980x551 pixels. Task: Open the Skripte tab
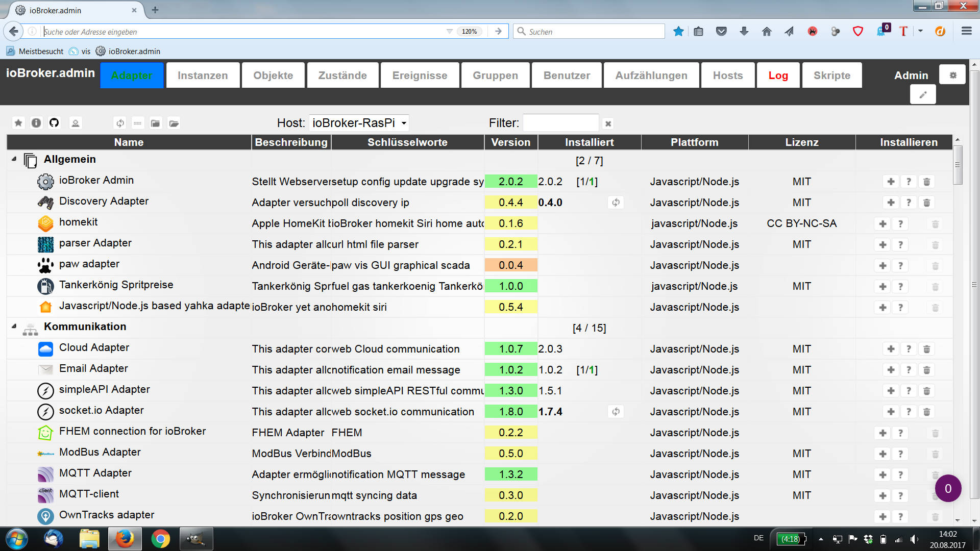click(x=832, y=75)
